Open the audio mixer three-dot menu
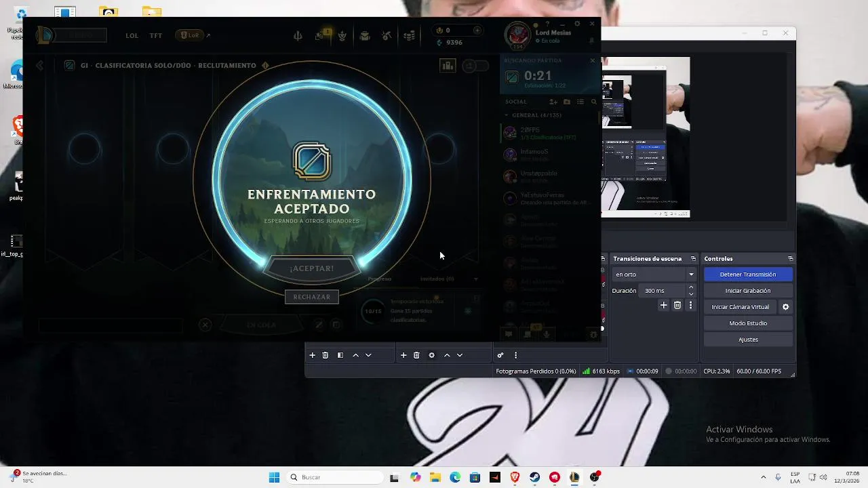Image resolution: width=868 pixels, height=488 pixels. [515, 355]
